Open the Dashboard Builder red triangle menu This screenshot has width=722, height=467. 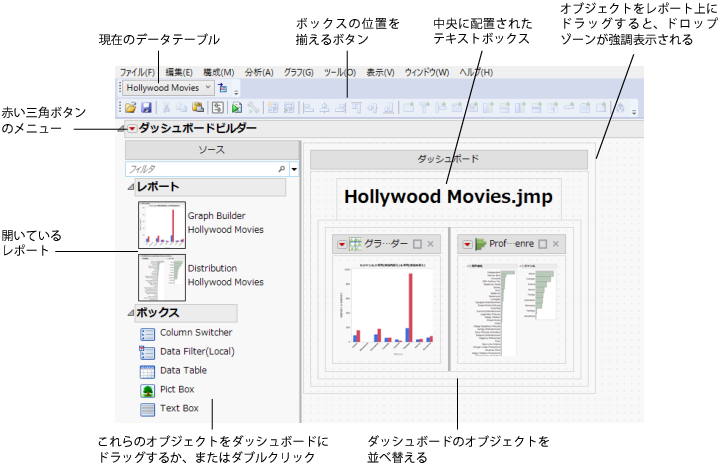(x=131, y=129)
